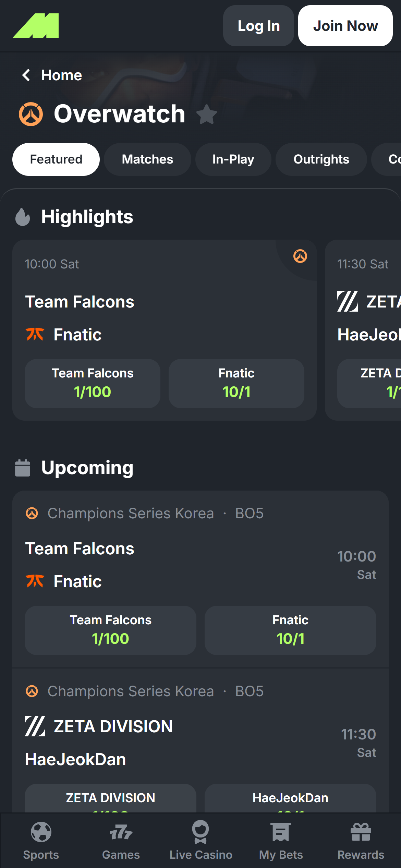Open Games from bottom navigation
This screenshot has height=868, width=401.
[121, 841]
